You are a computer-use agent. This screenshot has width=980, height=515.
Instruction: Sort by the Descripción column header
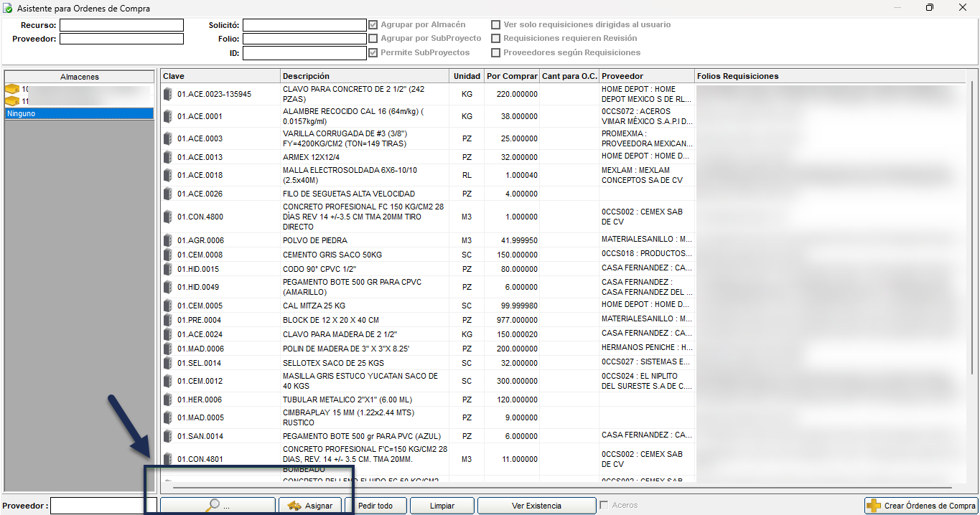click(x=365, y=76)
